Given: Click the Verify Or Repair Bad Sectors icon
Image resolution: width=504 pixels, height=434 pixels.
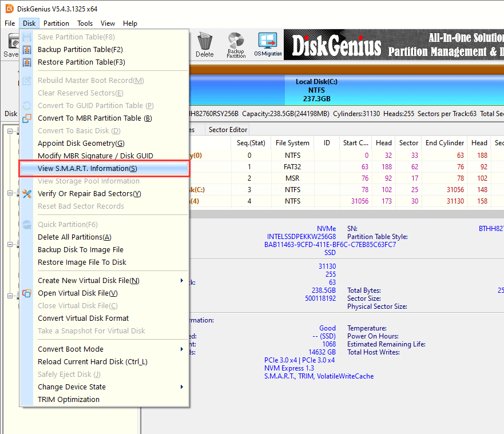Looking at the screenshot, I should [27, 194].
